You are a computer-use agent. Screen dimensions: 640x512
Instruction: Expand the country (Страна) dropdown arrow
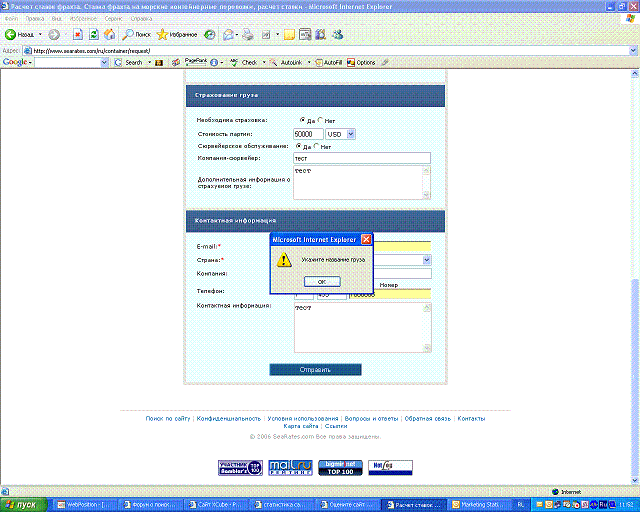coord(426,260)
